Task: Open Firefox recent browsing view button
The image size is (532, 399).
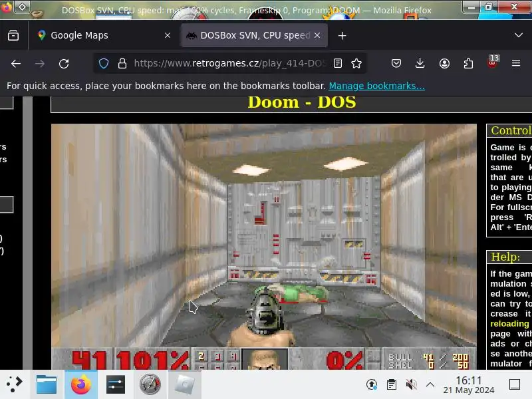Action: pos(13,35)
